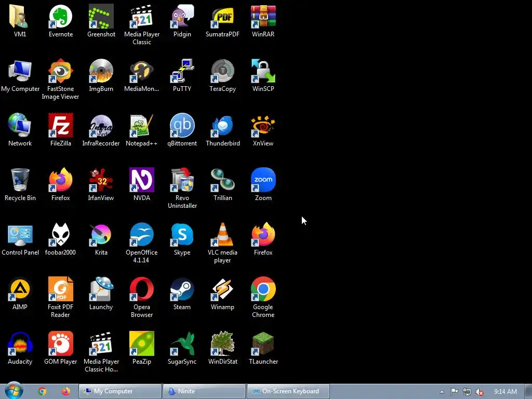
Task: Launch Firefox from the taskbar quick launch
Action: click(x=66, y=391)
